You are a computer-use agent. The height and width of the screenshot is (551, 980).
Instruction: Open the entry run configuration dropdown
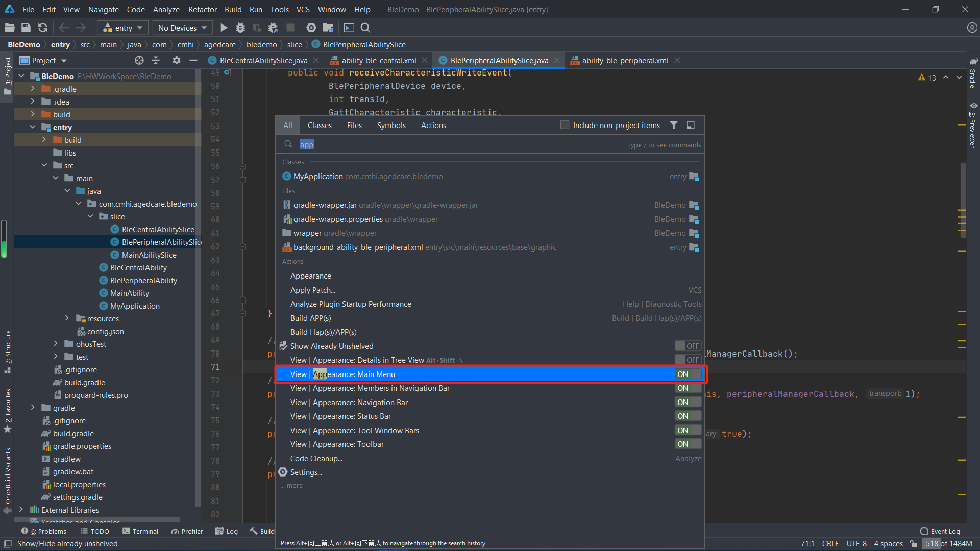pos(122,28)
